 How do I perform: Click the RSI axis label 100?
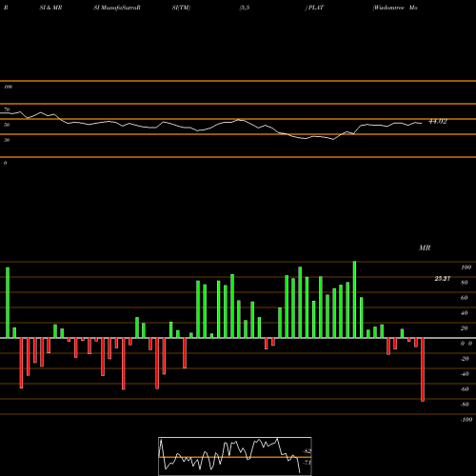[x=8, y=87]
